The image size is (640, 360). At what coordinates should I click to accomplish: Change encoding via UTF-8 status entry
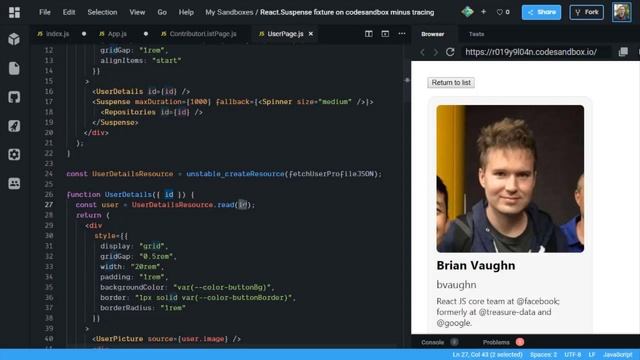(x=573, y=354)
